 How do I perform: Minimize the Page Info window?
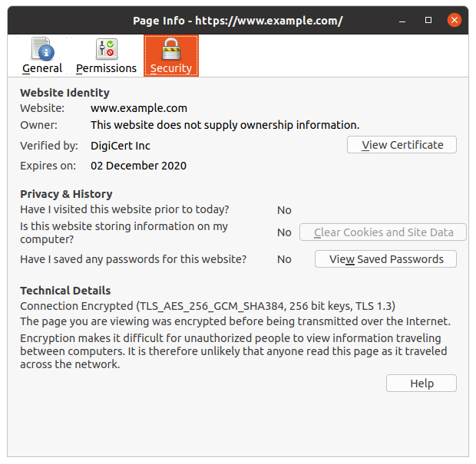402,21
